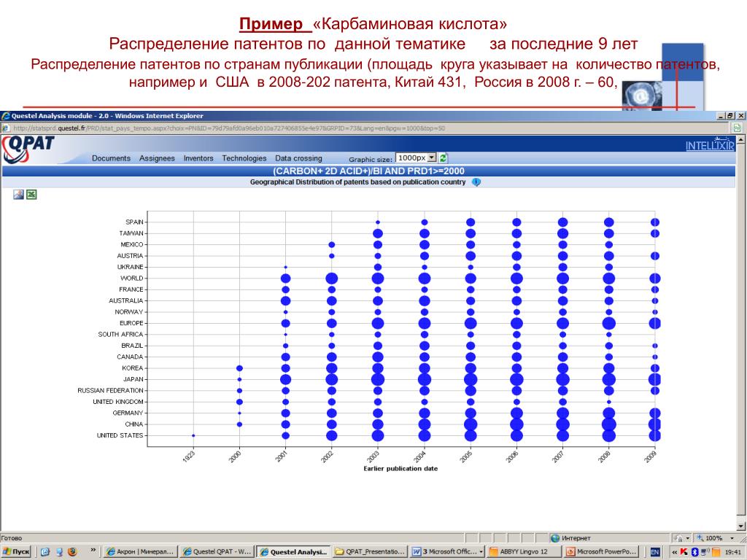Click the JAPAN row label

(133, 379)
